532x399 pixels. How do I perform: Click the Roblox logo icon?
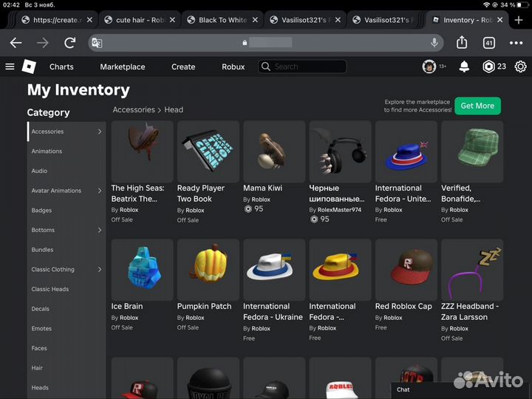29,66
